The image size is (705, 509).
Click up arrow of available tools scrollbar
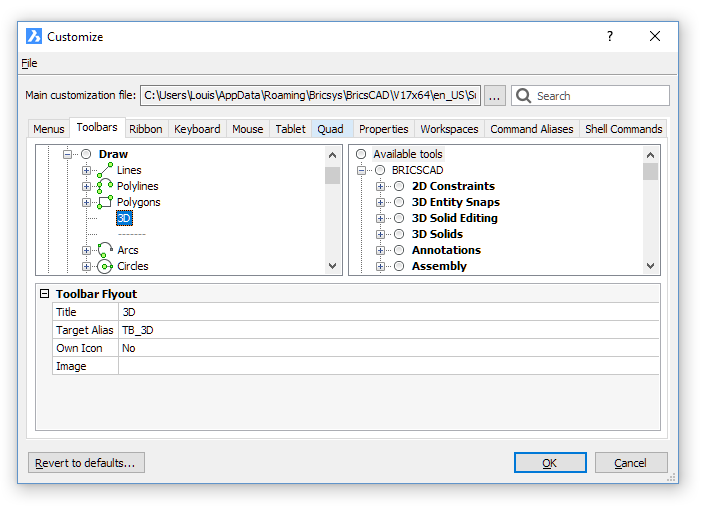(650, 155)
